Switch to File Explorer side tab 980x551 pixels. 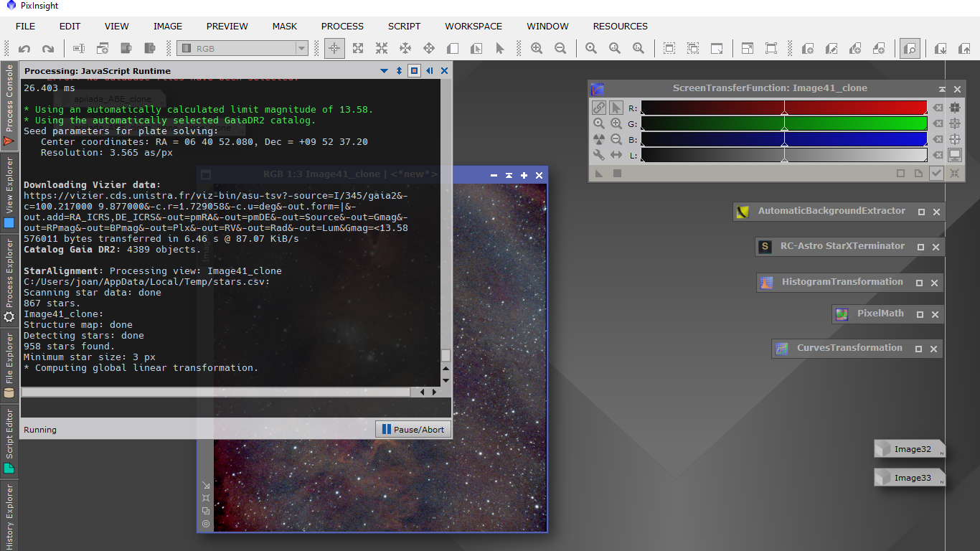[x=9, y=364]
